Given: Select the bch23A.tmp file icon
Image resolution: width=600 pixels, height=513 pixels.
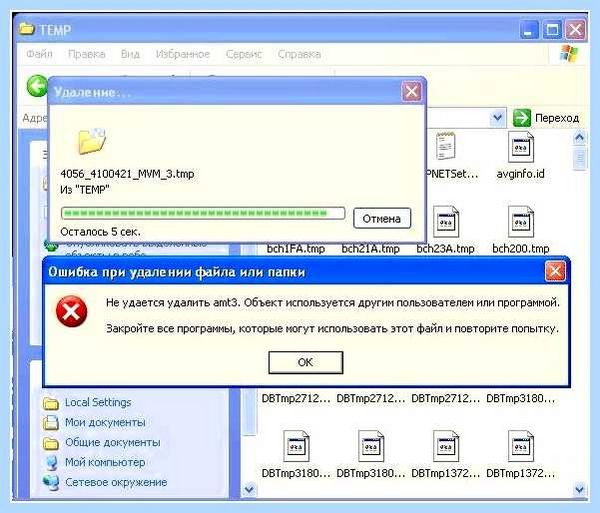Looking at the screenshot, I should (445, 221).
